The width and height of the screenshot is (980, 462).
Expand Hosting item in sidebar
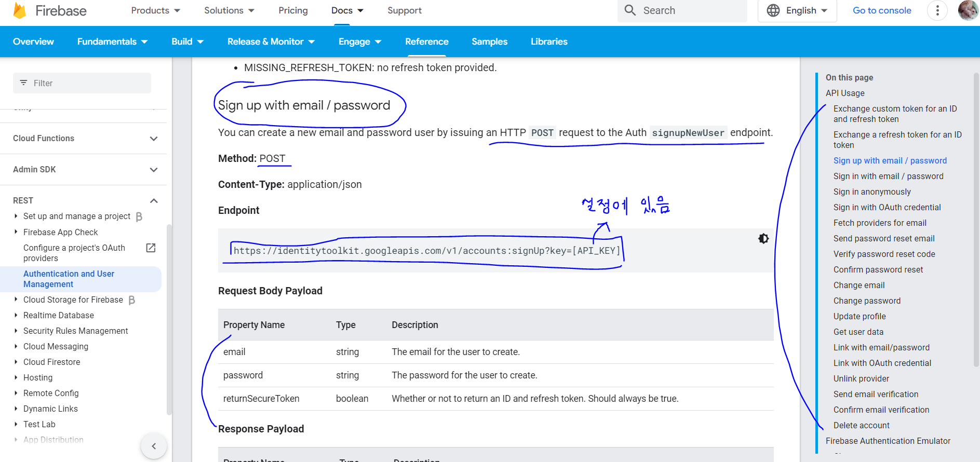pyautogui.click(x=16, y=377)
